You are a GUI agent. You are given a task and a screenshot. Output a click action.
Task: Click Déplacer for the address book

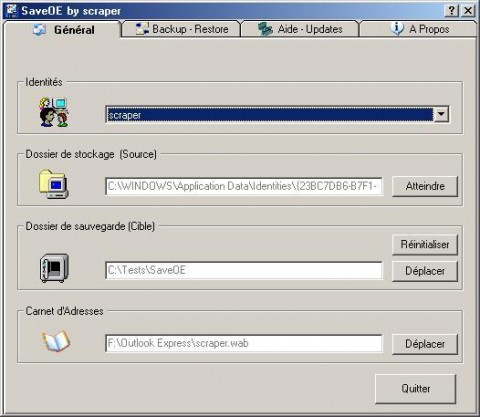[x=425, y=344]
